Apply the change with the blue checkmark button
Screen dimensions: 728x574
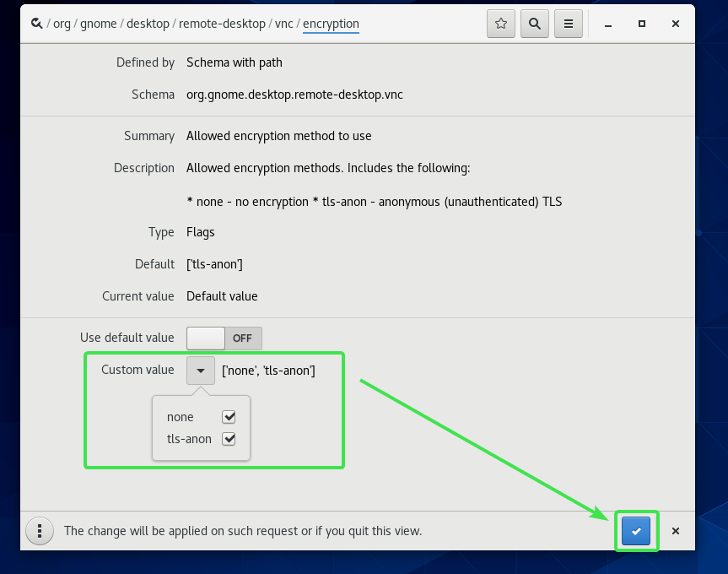pos(636,531)
